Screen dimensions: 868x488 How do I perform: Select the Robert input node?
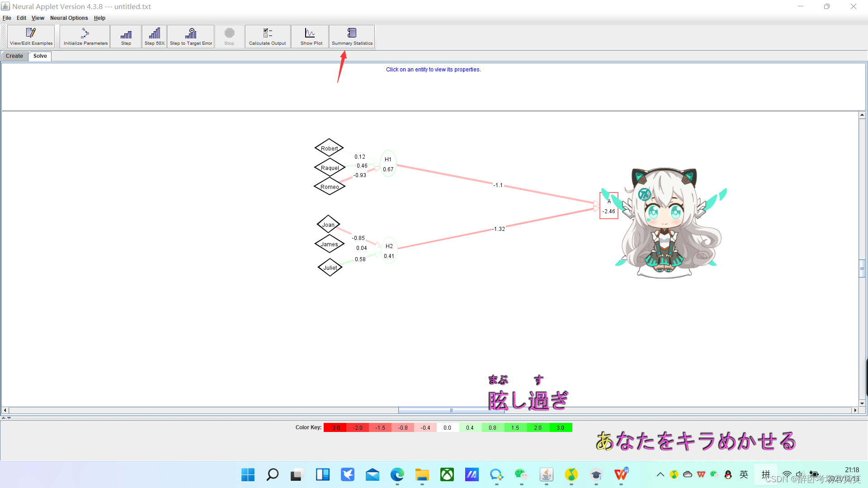329,148
